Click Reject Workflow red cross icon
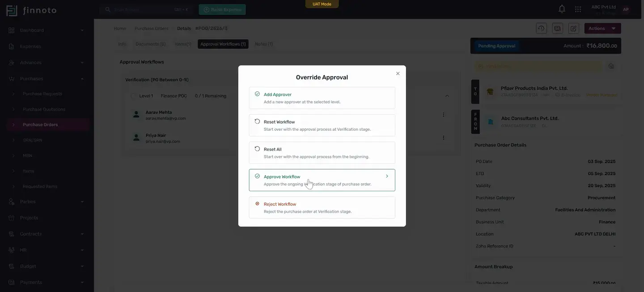Viewport: 644px width, 292px height. [x=257, y=204]
